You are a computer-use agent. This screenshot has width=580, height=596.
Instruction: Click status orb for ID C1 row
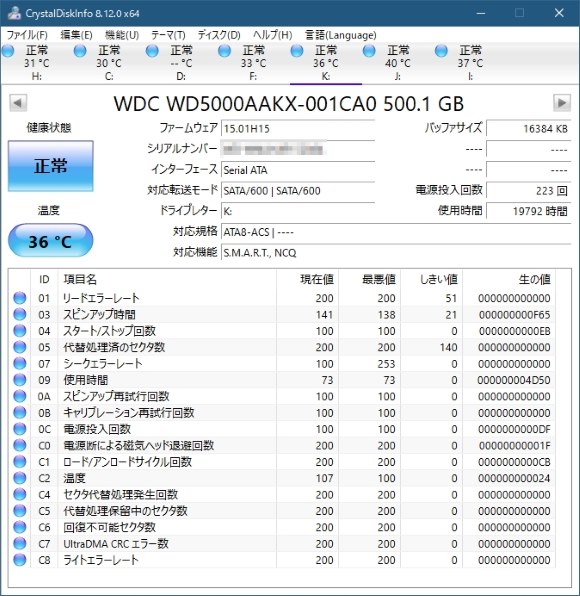(20, 461)
